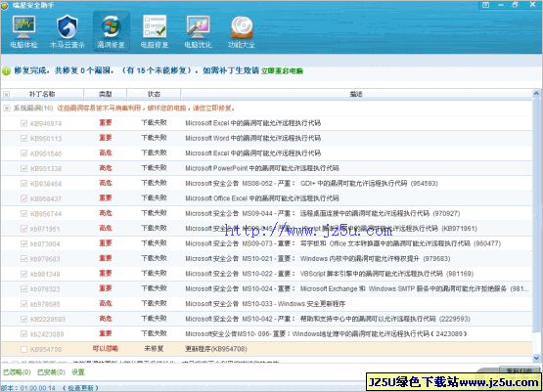The image size is (543, 392).
Task: Select kb978695 patch name
Action: click(x=45, y=304)
